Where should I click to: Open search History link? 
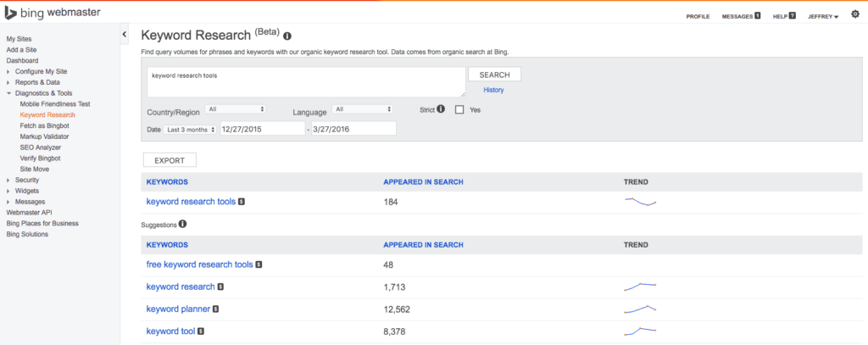(493, 90)
